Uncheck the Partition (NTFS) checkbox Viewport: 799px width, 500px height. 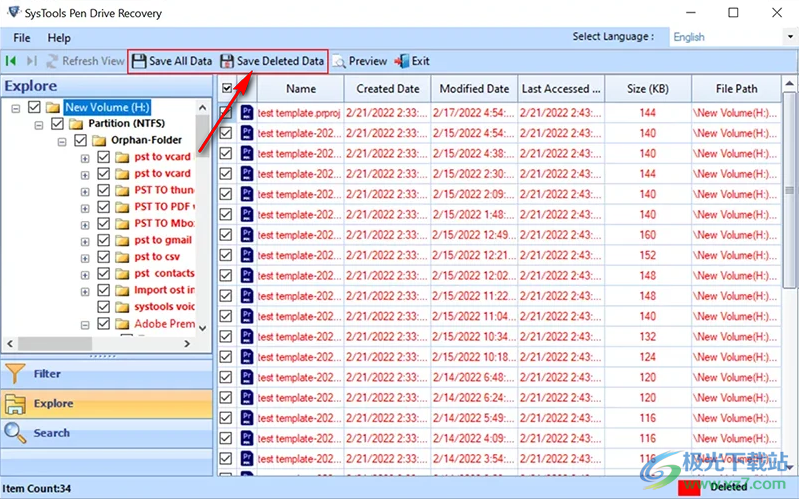[x=58, y=123]
